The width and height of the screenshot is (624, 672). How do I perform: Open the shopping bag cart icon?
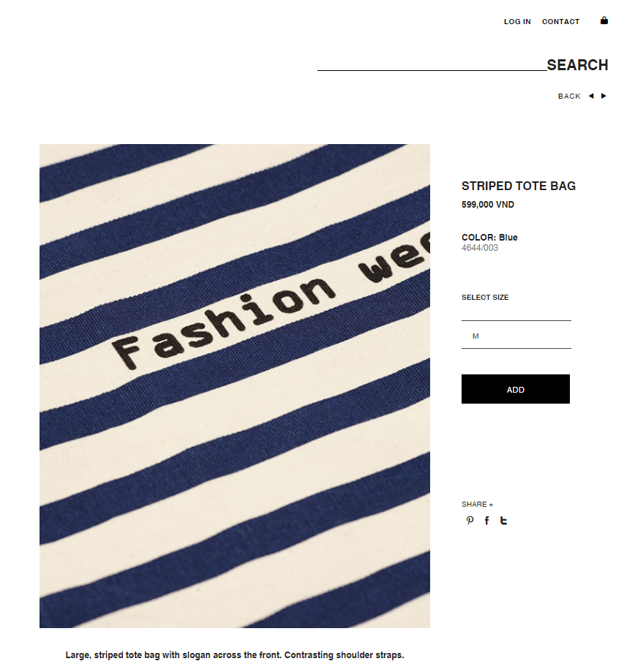604,20
